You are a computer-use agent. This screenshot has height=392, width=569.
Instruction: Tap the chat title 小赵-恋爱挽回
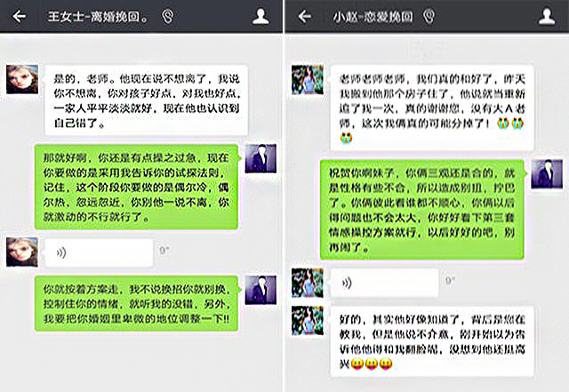pyautogui.click(x=373, y=16)
